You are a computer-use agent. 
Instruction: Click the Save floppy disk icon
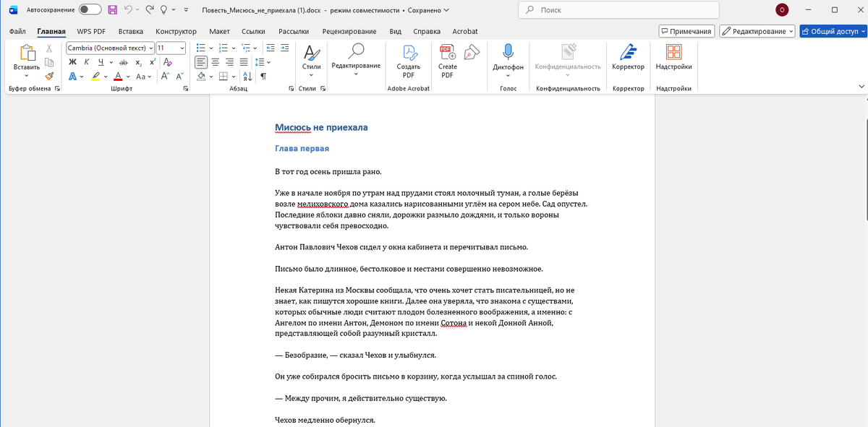tap(112, 10)
